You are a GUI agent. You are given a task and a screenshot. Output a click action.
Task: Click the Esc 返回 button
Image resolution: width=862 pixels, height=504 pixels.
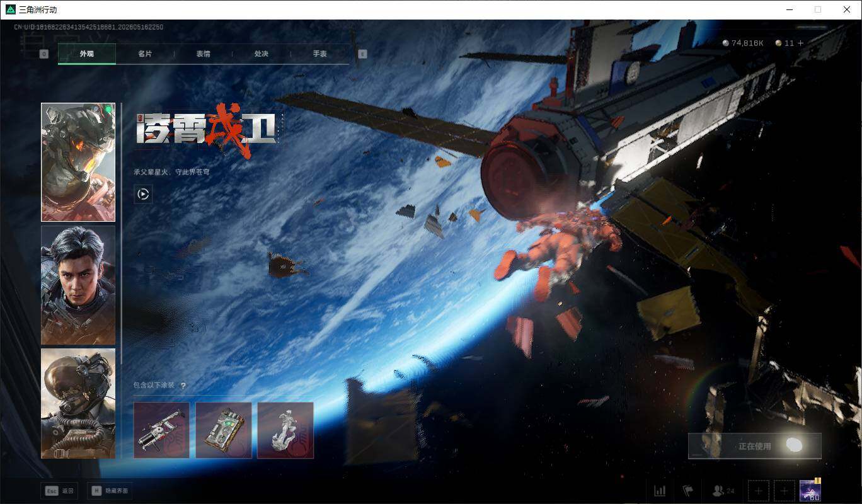(x=60, y=491)
